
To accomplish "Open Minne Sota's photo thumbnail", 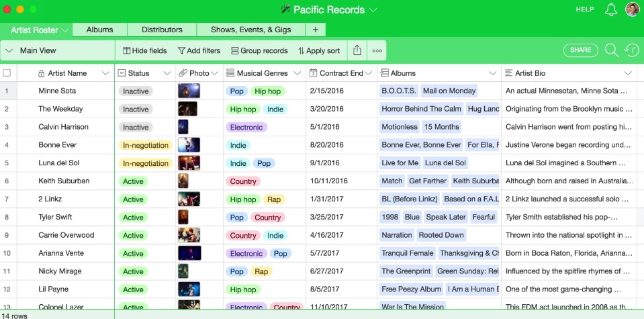I will point(189,91).
